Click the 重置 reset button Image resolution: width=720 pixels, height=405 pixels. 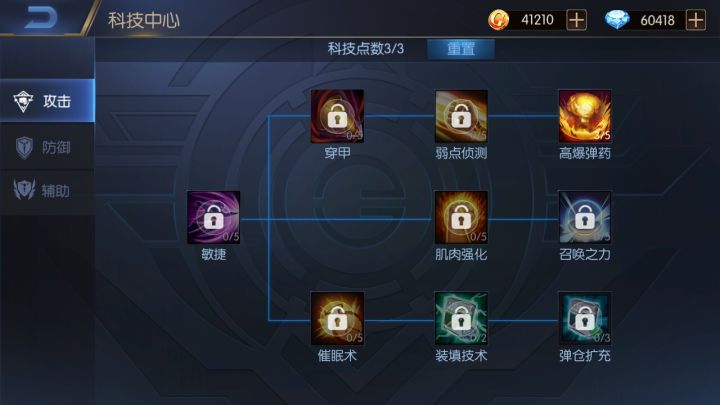click(461, 49)
